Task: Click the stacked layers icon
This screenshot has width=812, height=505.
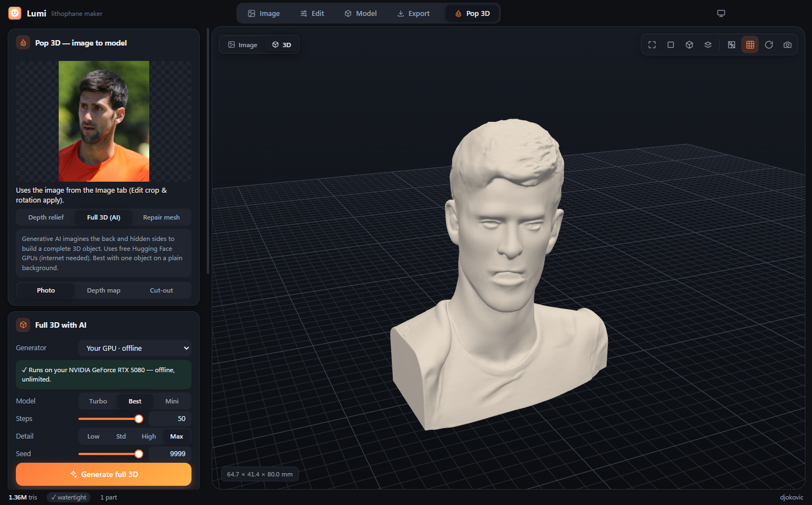Action: tap(708, 45)
